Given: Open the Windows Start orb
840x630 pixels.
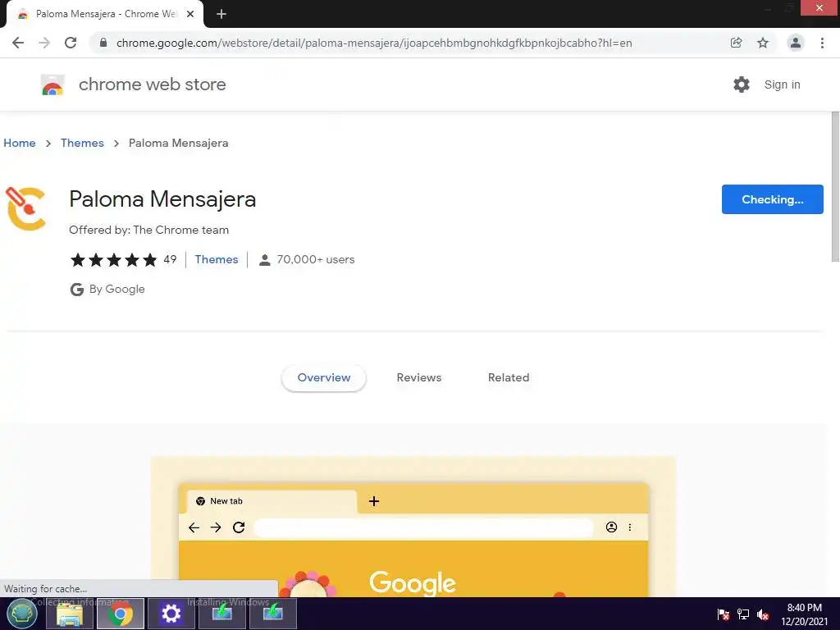Looking at the screenshot, I should pos(21,614).
